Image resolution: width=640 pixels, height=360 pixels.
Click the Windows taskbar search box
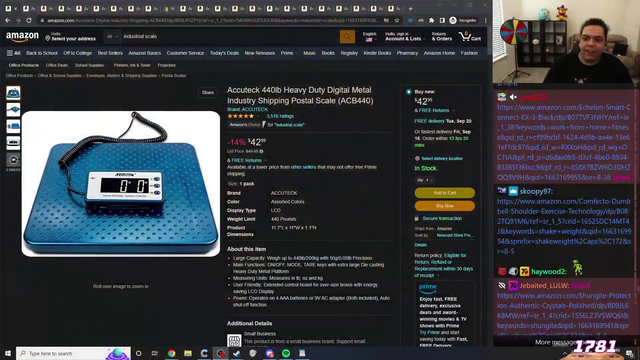click(73, 353)
